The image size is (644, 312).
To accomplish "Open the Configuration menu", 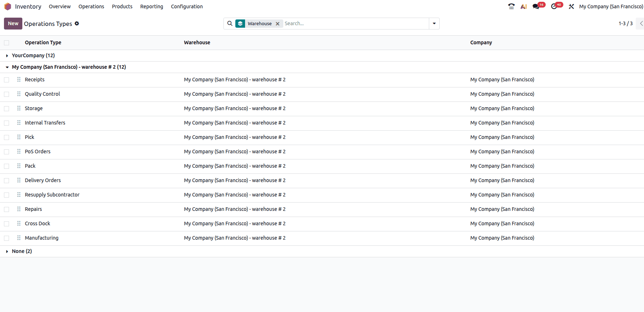I will (187, 6).
